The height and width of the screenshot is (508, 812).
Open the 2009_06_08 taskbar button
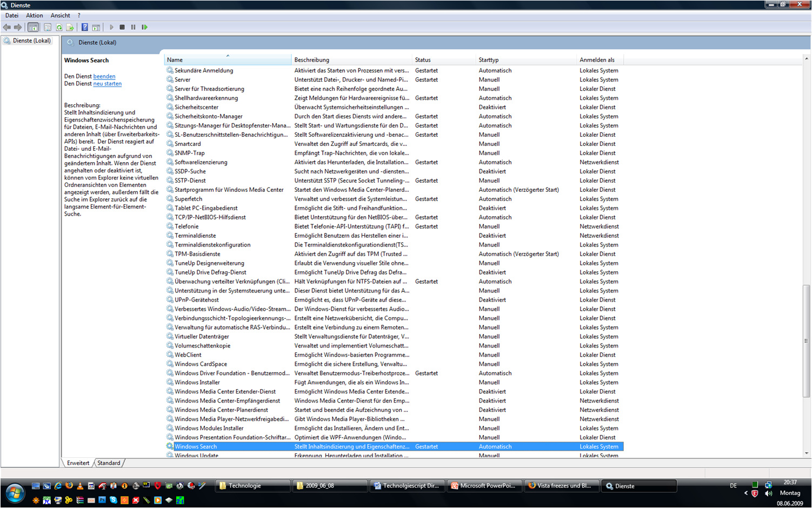tap(330, 486)
